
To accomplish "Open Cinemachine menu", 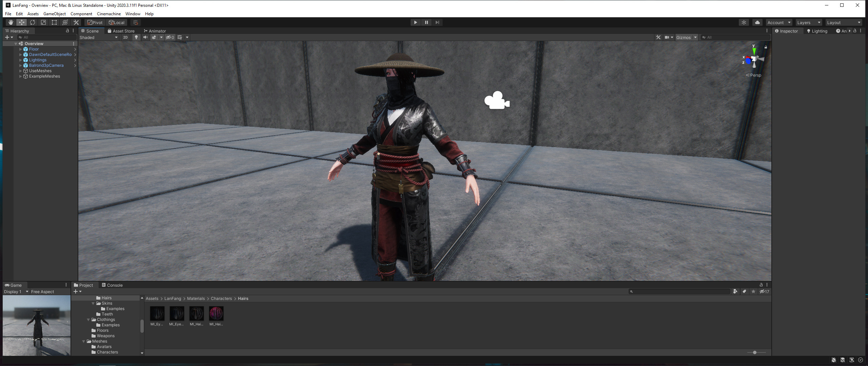I will click(109, 14).
